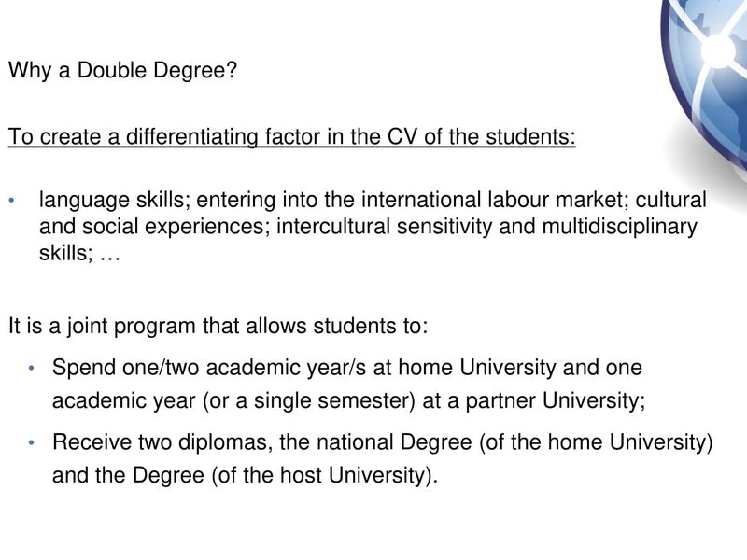Click the phrase 'national Degree'

pyautogui.click(x=394, y=442)
